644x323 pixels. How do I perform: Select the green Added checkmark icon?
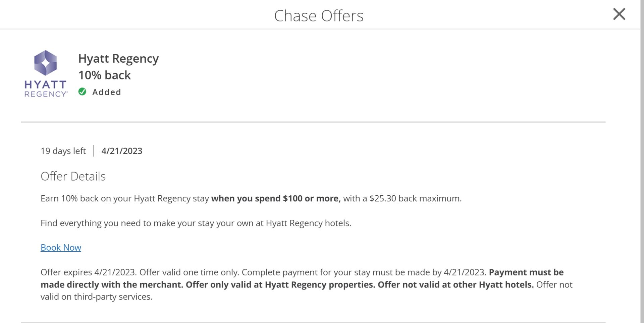coord(82,92)
